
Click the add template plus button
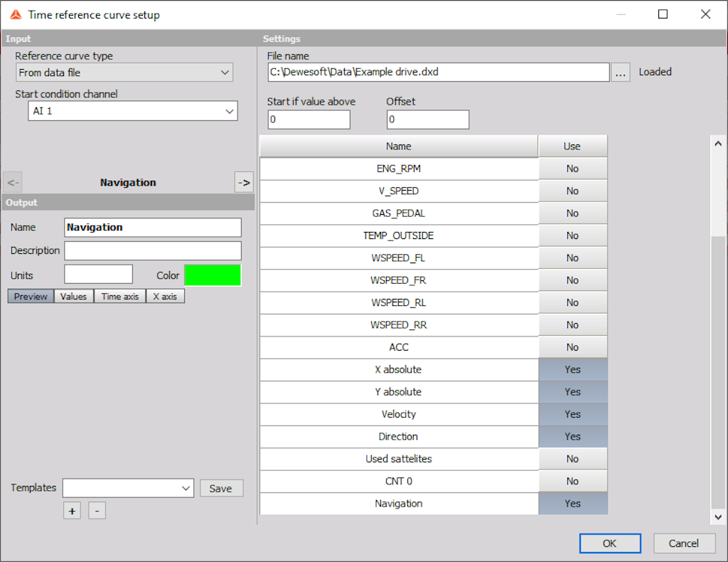tap(72, 511)
